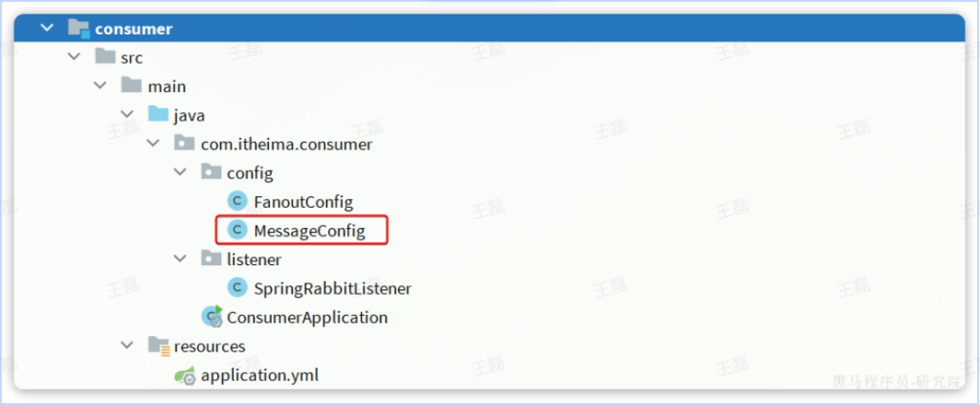Select the application.yml file name
The image size is (980, 405).
pos(259,374)
